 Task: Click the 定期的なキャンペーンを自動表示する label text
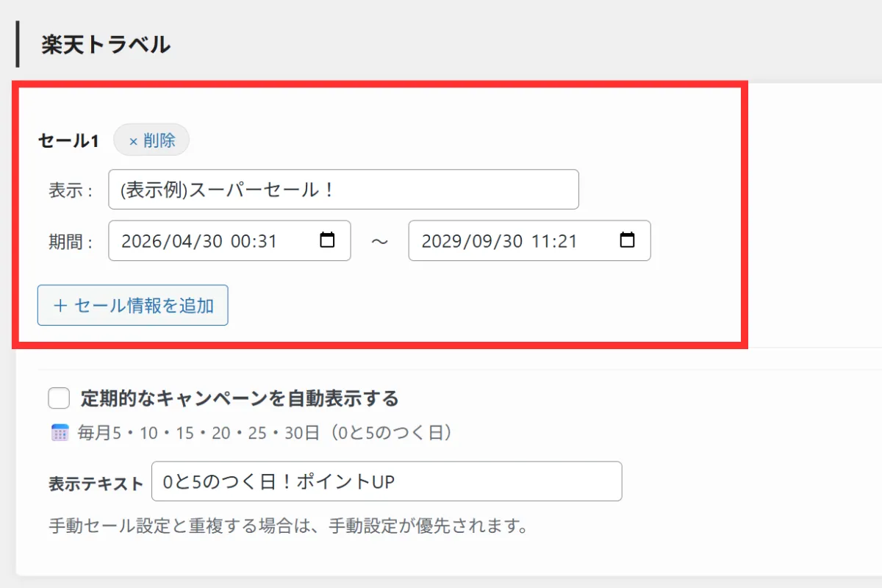tap(240, 398)
